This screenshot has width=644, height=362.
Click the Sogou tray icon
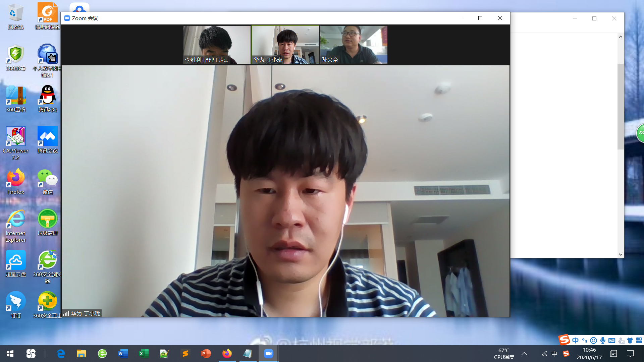click(566, 354)
